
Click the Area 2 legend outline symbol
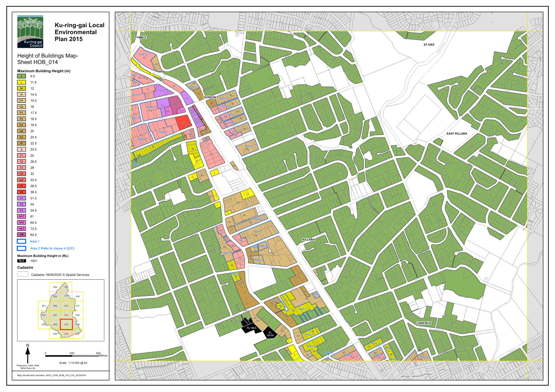[21, 248]
